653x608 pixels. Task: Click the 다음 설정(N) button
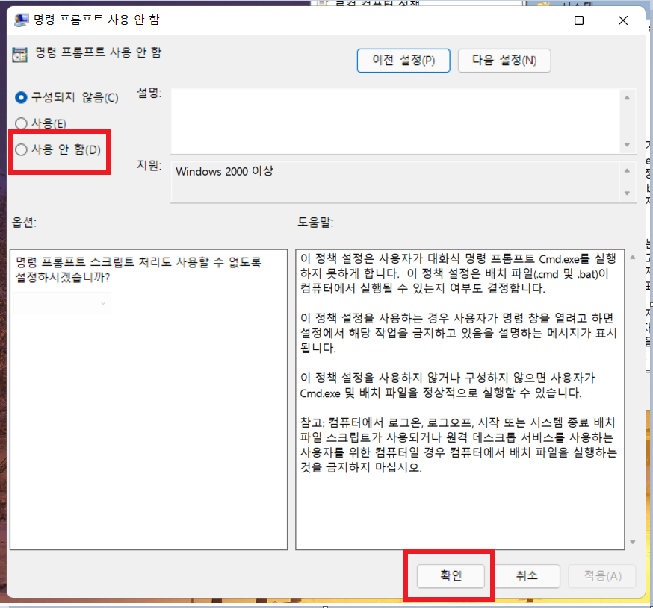(504, 60)
